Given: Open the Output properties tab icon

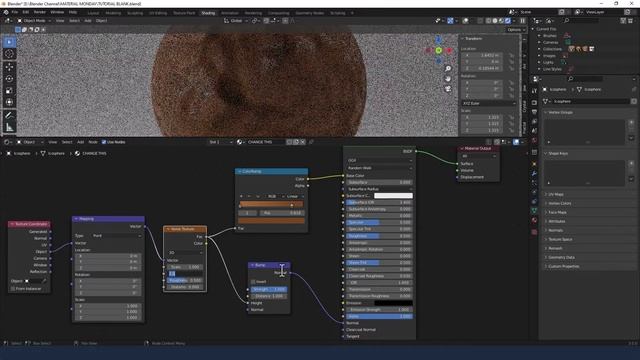Looking at the screenshot, I should [534, 112].
